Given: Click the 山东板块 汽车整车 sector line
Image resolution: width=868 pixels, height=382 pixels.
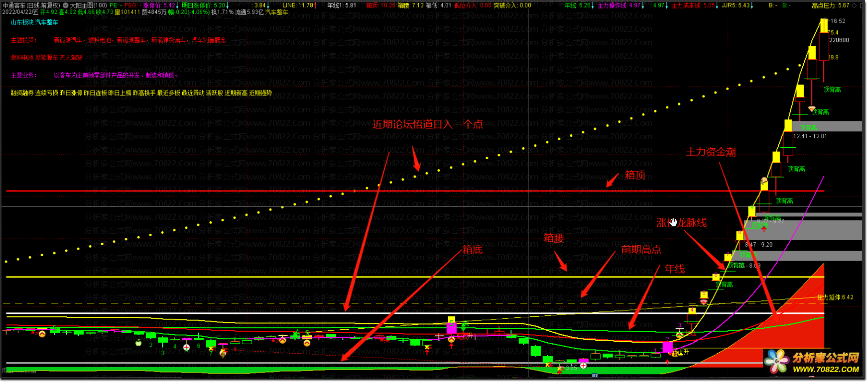Looking at the screenshot, I should 34,22.
